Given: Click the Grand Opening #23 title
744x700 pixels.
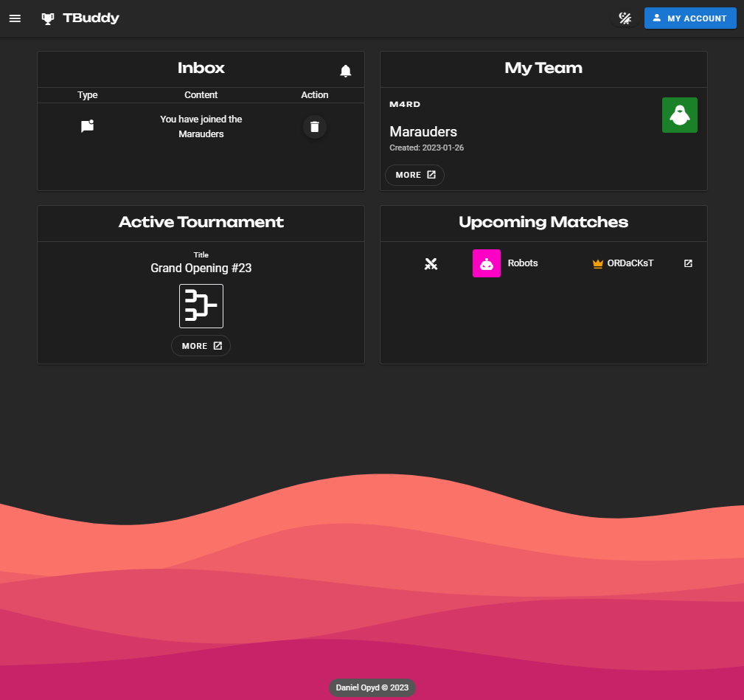Looking at the screenshot, I should 201,268.
